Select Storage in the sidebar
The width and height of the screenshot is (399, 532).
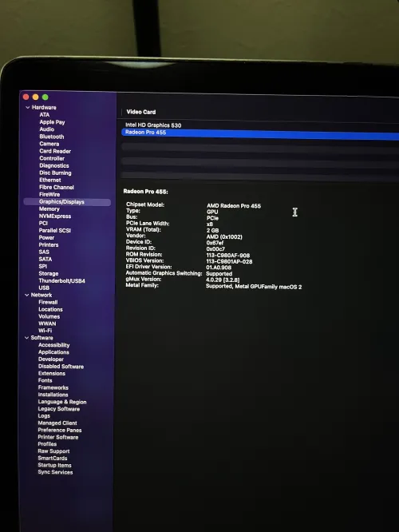[x=49, y=273]
